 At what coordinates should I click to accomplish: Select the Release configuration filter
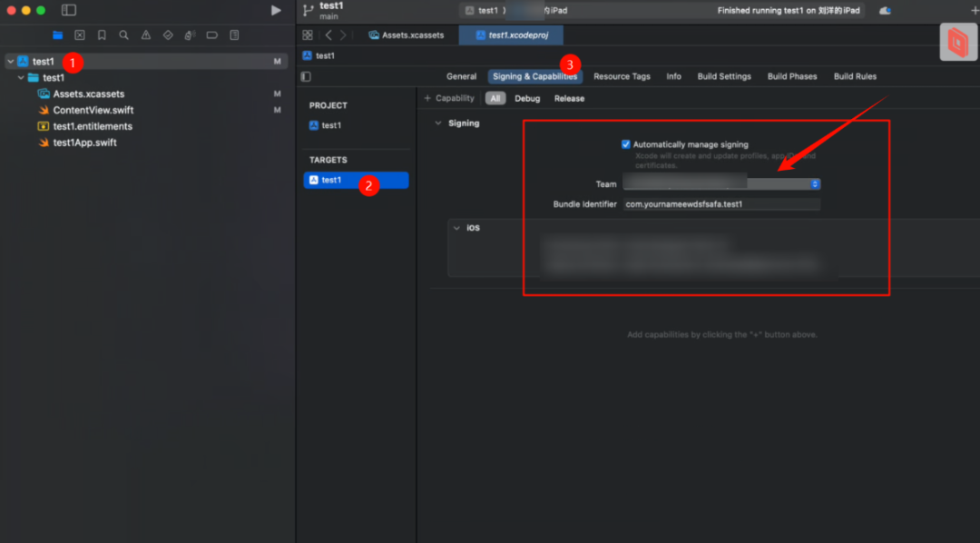[x=569, y=98]
